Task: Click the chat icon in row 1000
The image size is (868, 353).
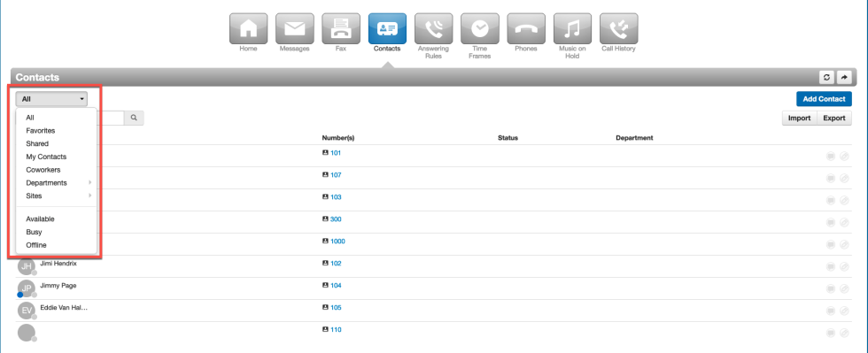Action: 831,244
